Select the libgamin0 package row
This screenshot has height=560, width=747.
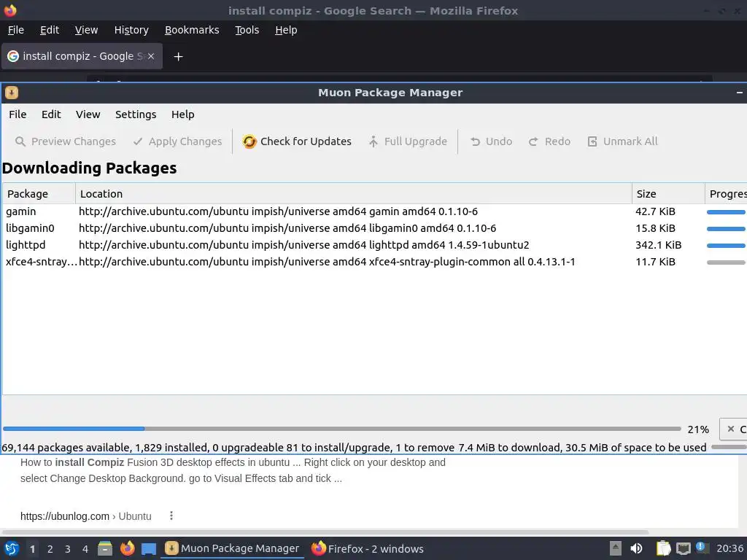374,228
